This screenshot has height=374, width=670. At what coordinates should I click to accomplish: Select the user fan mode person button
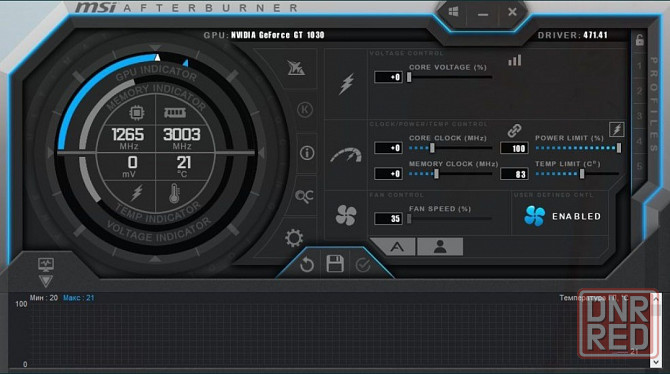(x=440, y=247)
